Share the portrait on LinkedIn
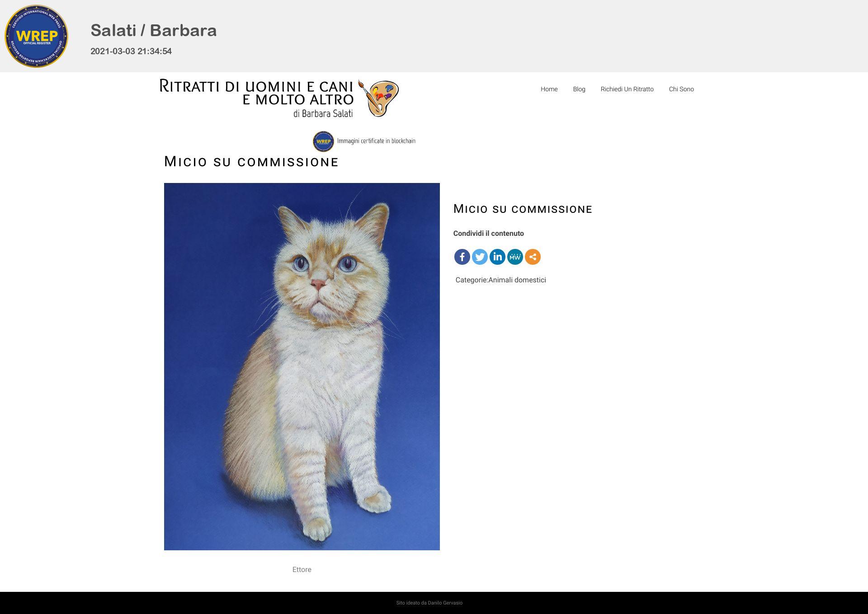The height and width of the screenshot is (614, 868). click(x=497, y=257)
